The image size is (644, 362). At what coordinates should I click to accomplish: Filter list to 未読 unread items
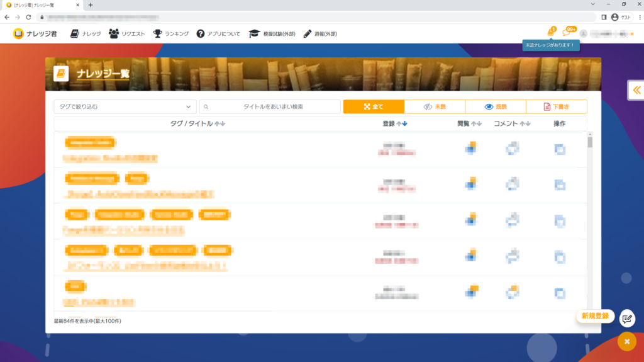click(x=435, y=107)
